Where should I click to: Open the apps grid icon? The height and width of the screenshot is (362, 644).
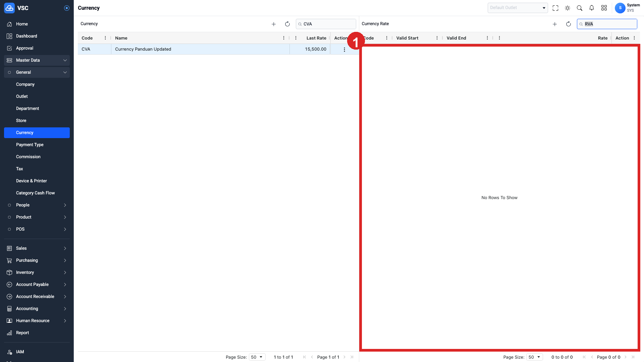pyautogui.click(x=604, y=8)
